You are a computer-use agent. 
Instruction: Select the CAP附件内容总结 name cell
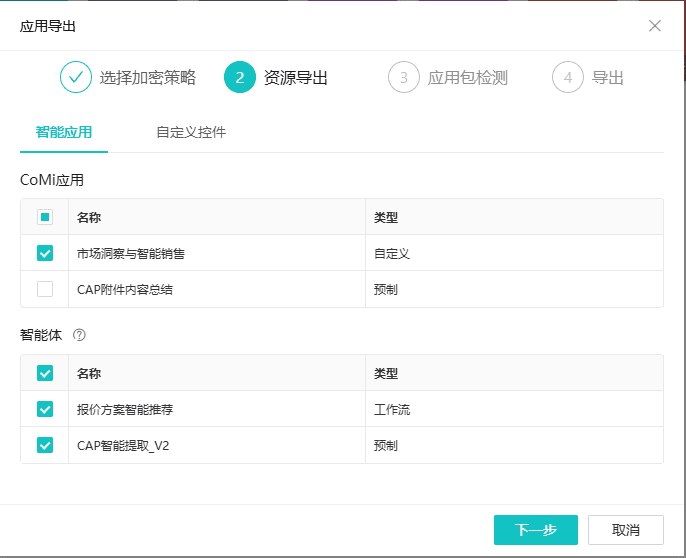pyautogui.click(x=217, y=289)
